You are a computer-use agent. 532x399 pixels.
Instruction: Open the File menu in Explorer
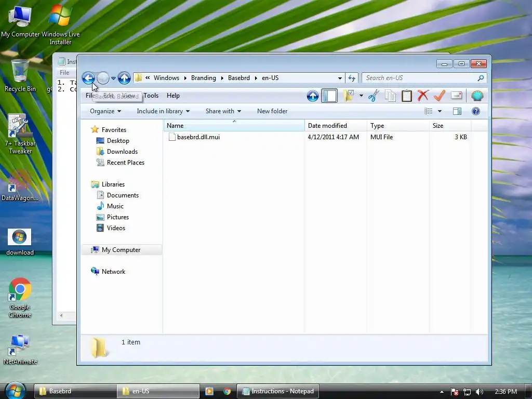pyautogui.click(x=89, y=96)
